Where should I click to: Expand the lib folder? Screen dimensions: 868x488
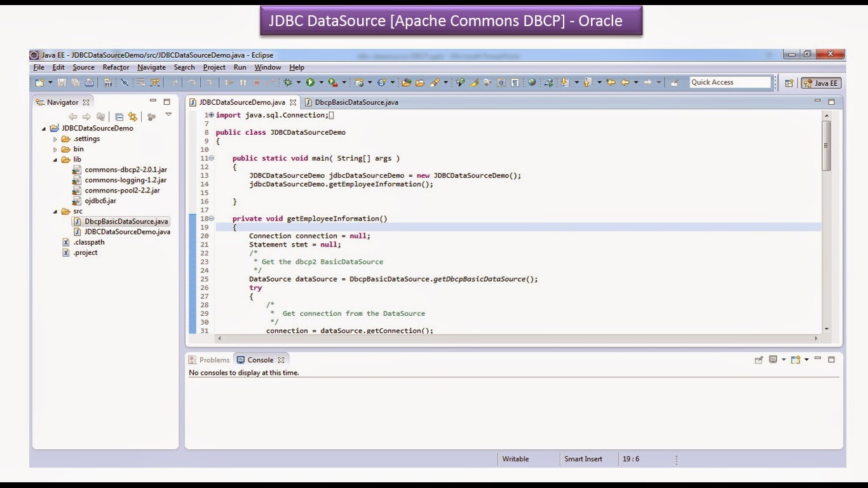(55, 159)
